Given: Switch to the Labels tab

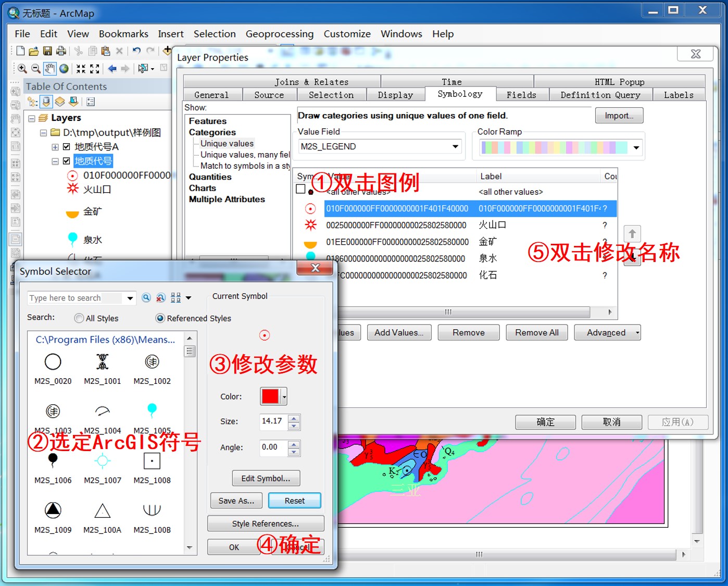Looking at the screenshot, I should coord(679,95).
